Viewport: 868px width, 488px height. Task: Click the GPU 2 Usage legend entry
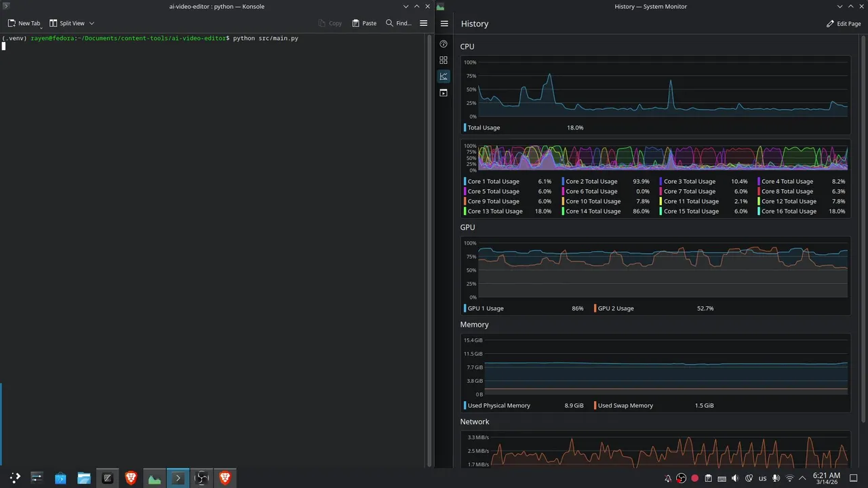pyautogui.click(x=654, y=308)
